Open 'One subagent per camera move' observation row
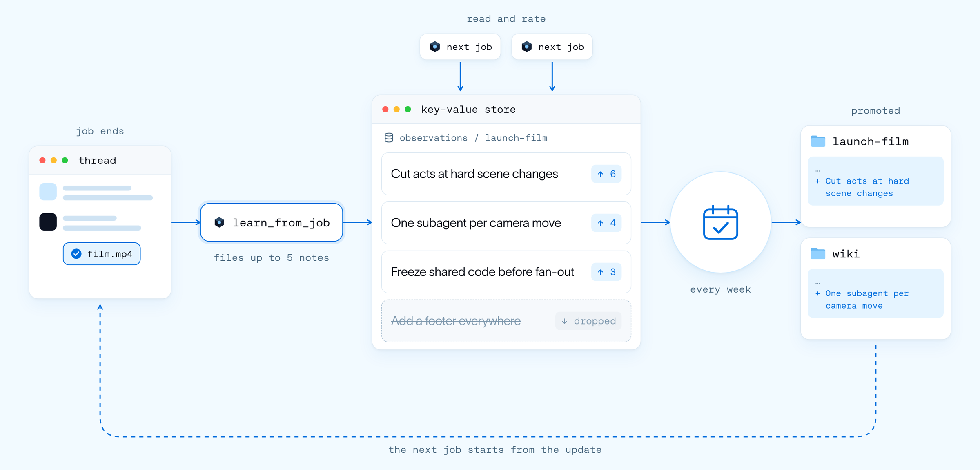 [x=506, y=223]
